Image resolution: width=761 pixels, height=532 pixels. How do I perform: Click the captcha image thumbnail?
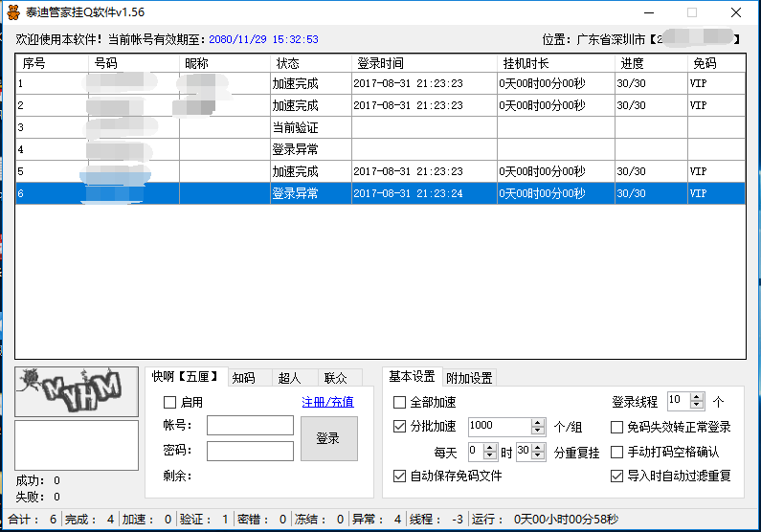click(68, 390)
